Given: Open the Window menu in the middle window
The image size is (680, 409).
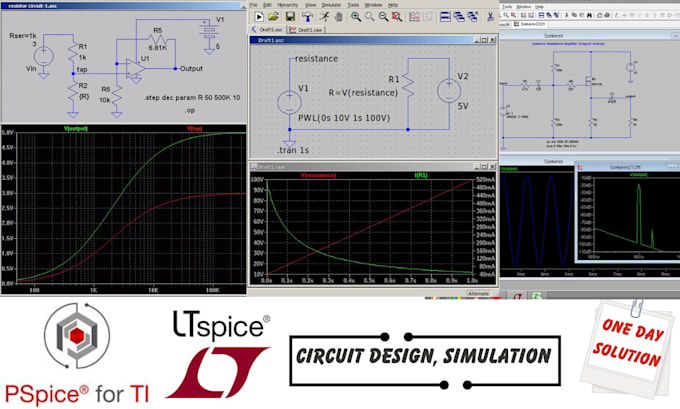Looking at the screenshot, I should pos(373,5).
